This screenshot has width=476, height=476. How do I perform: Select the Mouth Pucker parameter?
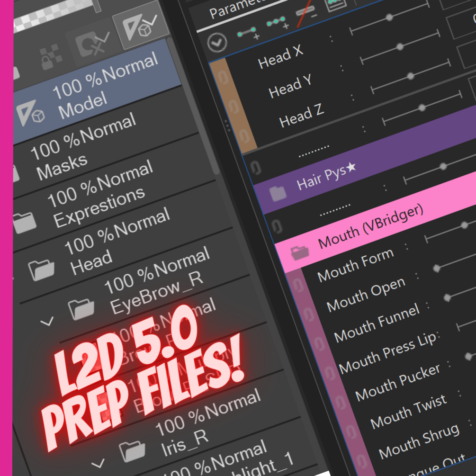(x=398, y=383)
